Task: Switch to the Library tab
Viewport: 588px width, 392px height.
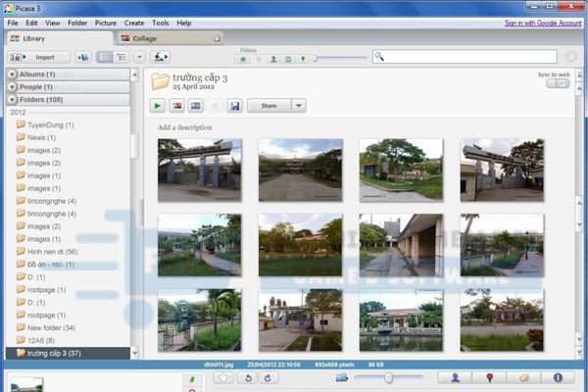Action: click(59, 38)
